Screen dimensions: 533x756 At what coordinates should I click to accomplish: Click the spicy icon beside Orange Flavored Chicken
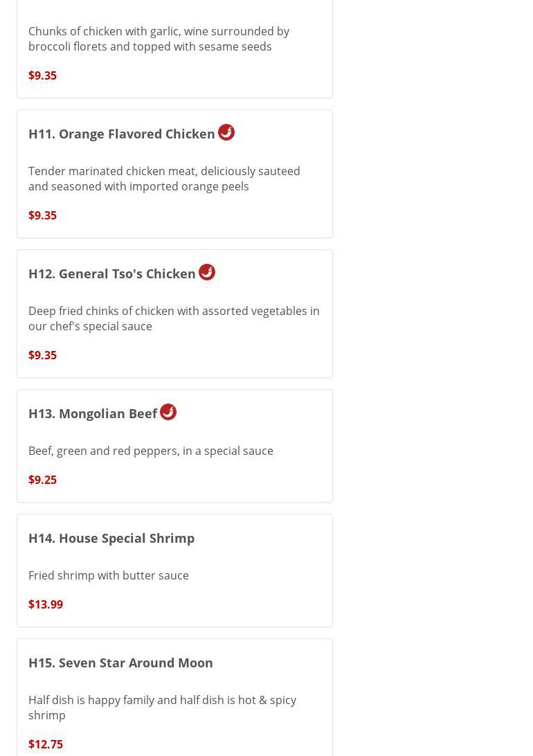[x=226, y=132]
